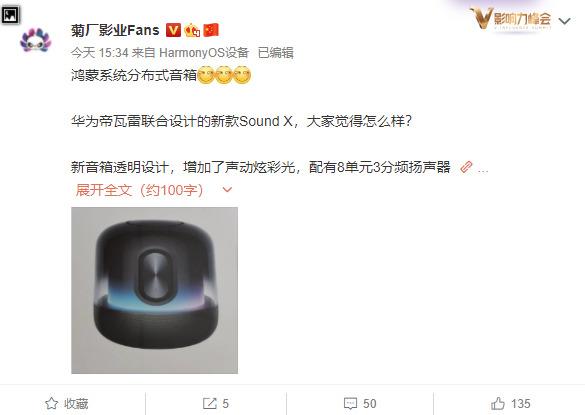Click the 影响力峰会 V banner logo
The height and width of the screenshot is (415, 585).
pyautogui.click(x=510, y=19)
